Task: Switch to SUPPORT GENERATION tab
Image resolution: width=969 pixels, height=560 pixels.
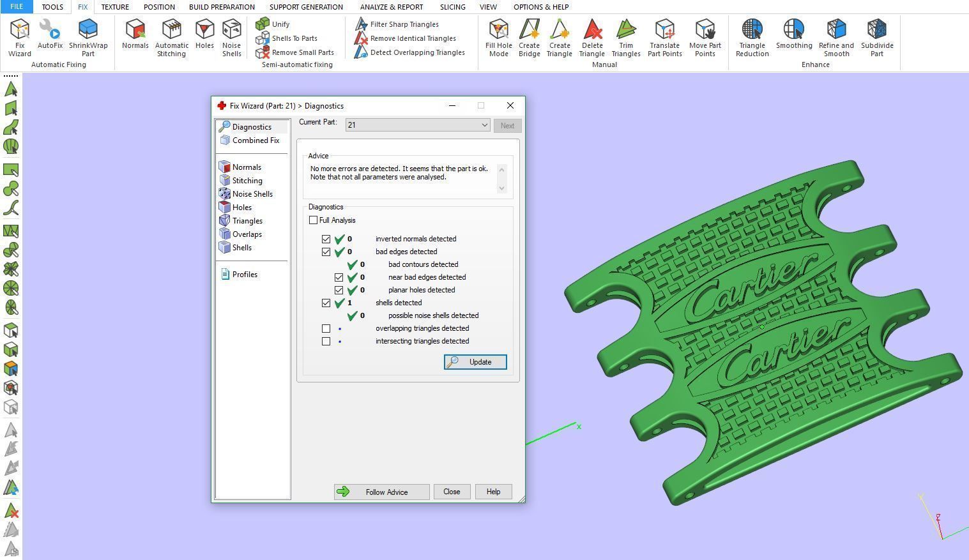Action: (x=306, y=7)
